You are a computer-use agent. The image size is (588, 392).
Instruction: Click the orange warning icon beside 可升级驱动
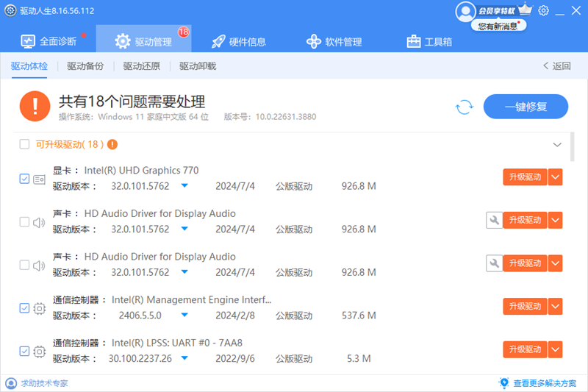tap(112, 144)
